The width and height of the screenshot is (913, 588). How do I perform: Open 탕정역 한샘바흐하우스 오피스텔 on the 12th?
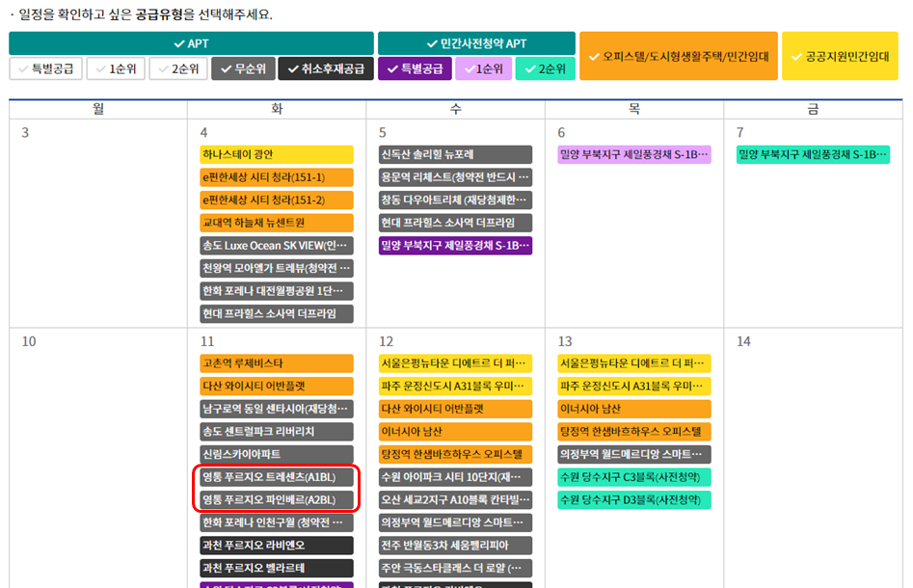pos(455,454)
